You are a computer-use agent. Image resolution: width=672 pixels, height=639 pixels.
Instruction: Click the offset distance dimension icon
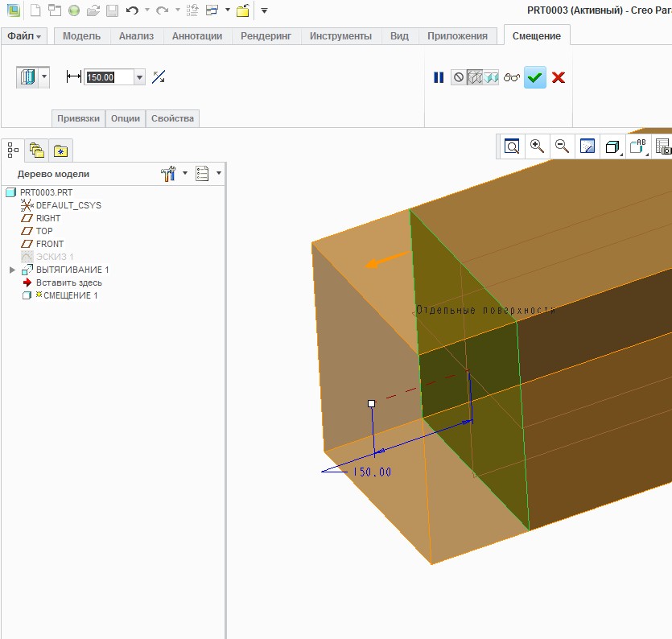(x=74, y=77)
